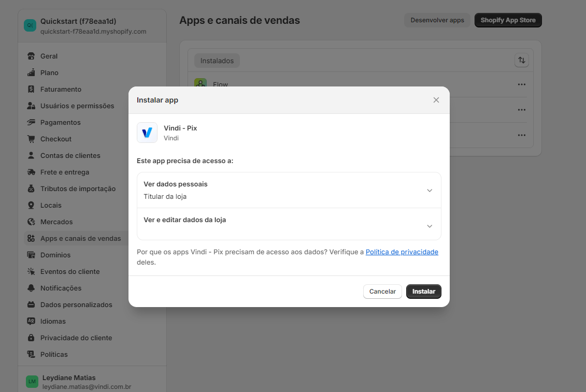
Task: Open the Plano settings page
Action: click(x=49, y=72)
